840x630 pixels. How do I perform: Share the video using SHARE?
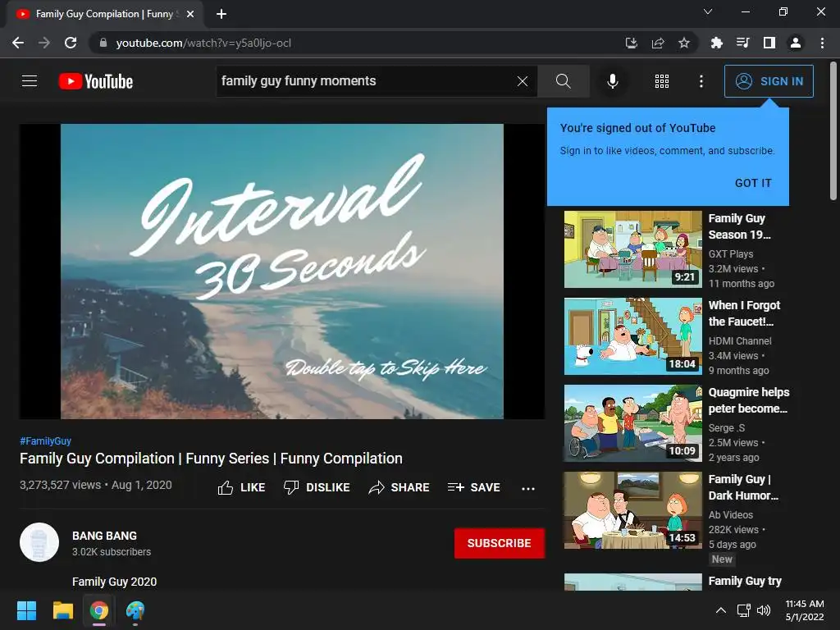399,487
